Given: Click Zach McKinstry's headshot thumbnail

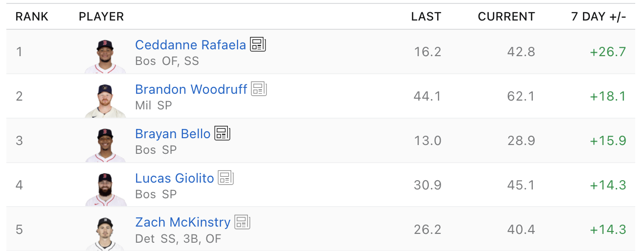Looking at the screenshot, I should point(105,233).
